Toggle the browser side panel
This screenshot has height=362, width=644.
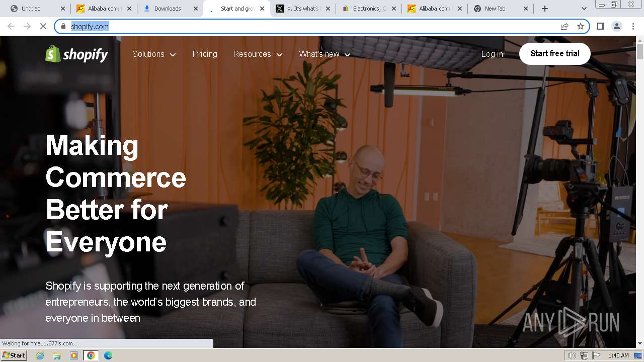tap(600, 26)
